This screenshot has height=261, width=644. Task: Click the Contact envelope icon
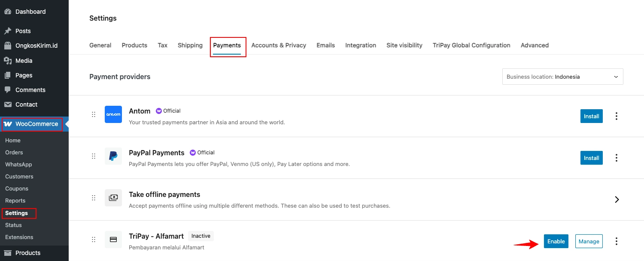[x=8, y=104]
